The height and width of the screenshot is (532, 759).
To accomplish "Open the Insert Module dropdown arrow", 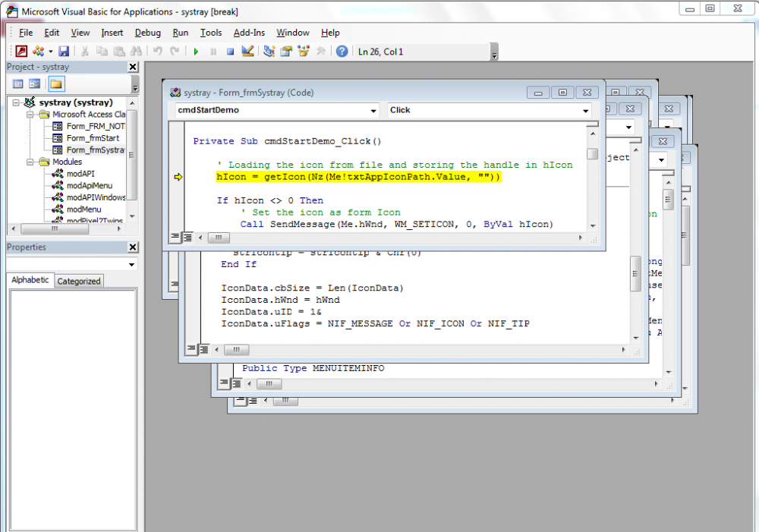I will 50,52.
